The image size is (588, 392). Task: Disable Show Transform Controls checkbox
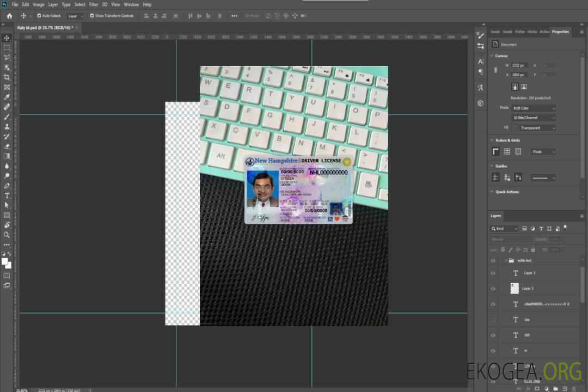coord(91,16)
